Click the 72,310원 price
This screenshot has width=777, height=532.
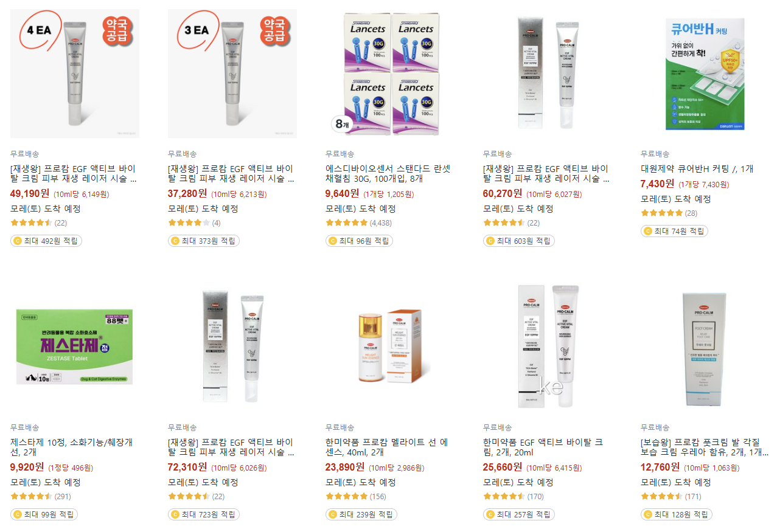(188, 467)
